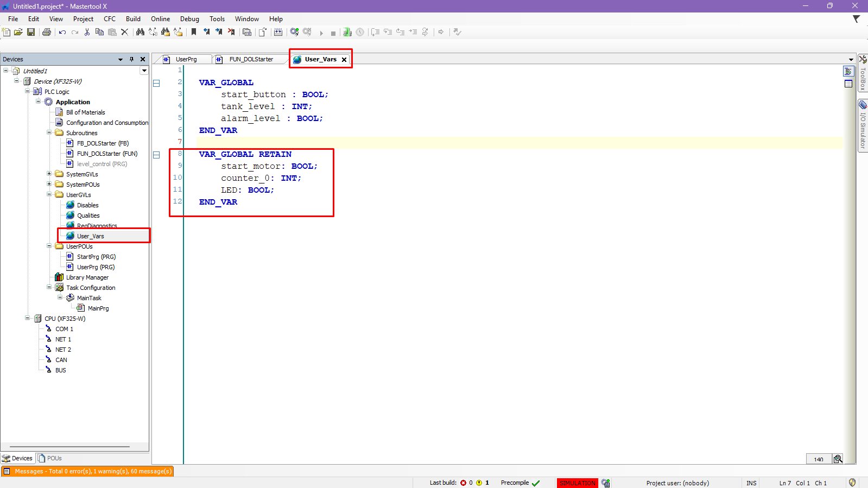Viewport: 868px width, 488px height.
Task: Select Library Manager in the device tree
Action: [87, 277]
